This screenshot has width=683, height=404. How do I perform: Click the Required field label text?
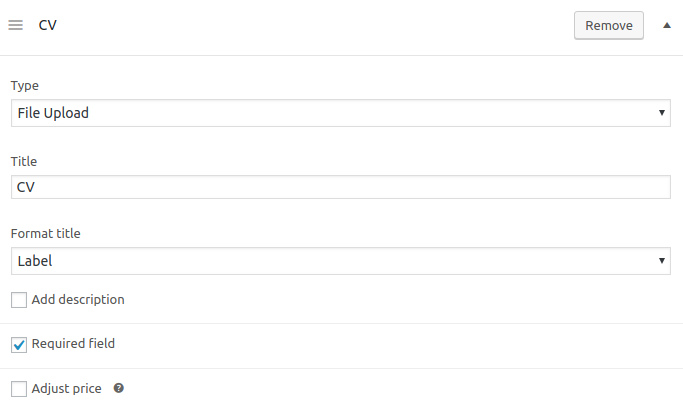[73, 343]
